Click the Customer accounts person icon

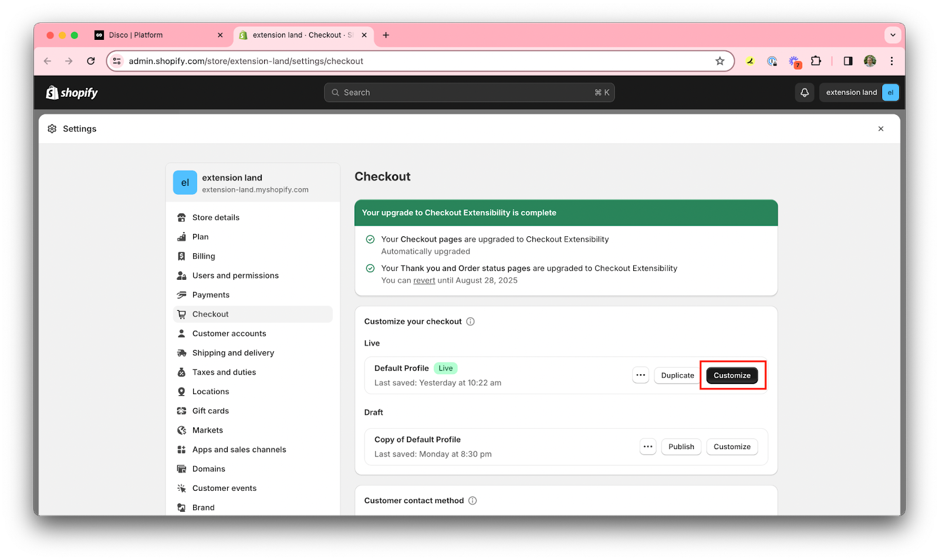182,334
